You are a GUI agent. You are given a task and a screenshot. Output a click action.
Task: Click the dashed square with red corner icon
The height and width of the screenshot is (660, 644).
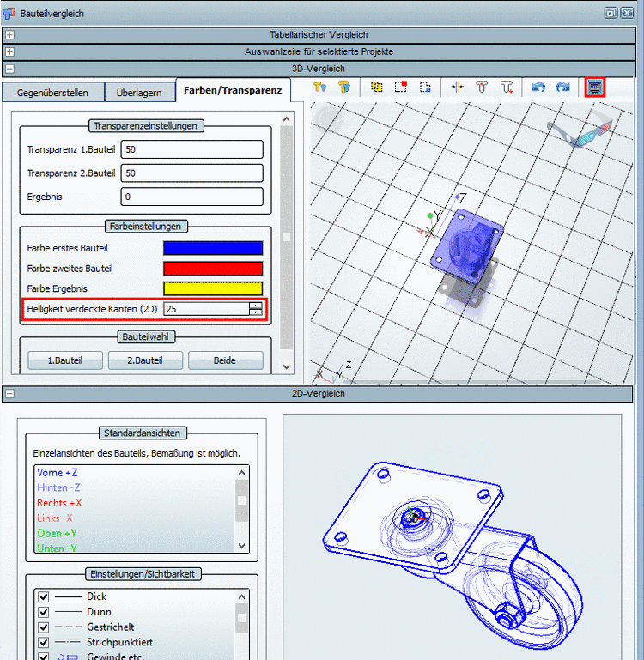pyautogui.click(x=400, y=88)
